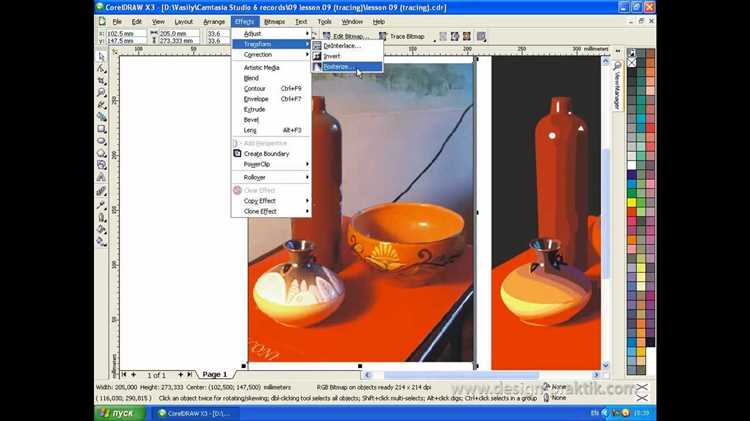The height and width of the screenshot is (421, 750).
Task: Click Edit Bitmap button
Action: tap(345, 36)
